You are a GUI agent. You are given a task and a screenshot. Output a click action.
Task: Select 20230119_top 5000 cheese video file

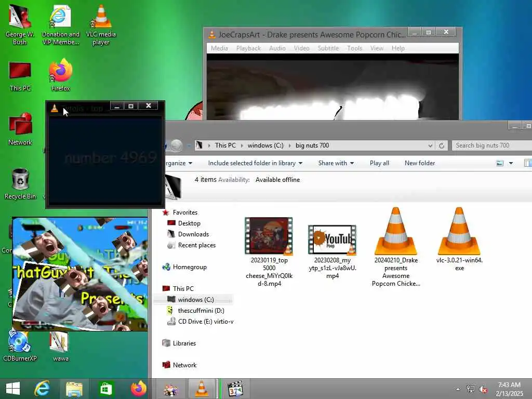[x=269, y=252]
